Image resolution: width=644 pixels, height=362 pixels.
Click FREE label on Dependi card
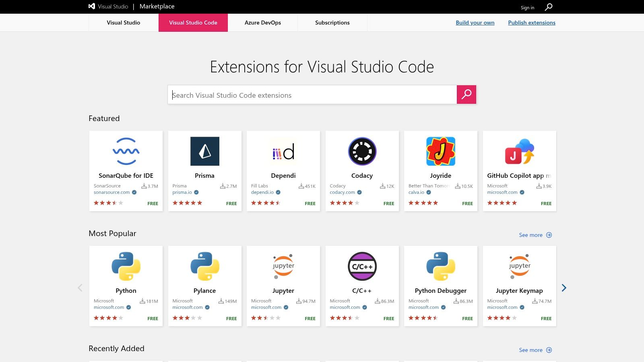point(310,204)
